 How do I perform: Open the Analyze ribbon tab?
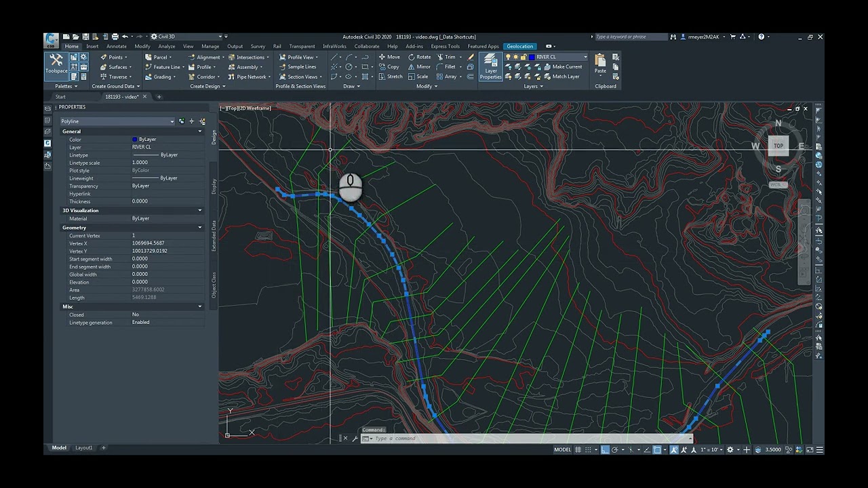pos(167,46)
